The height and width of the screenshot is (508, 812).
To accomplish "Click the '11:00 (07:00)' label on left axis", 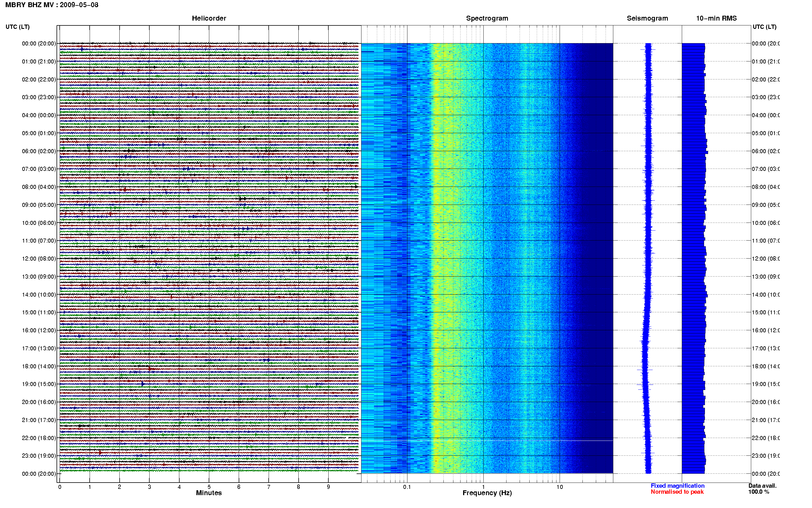I will (39, 241).
